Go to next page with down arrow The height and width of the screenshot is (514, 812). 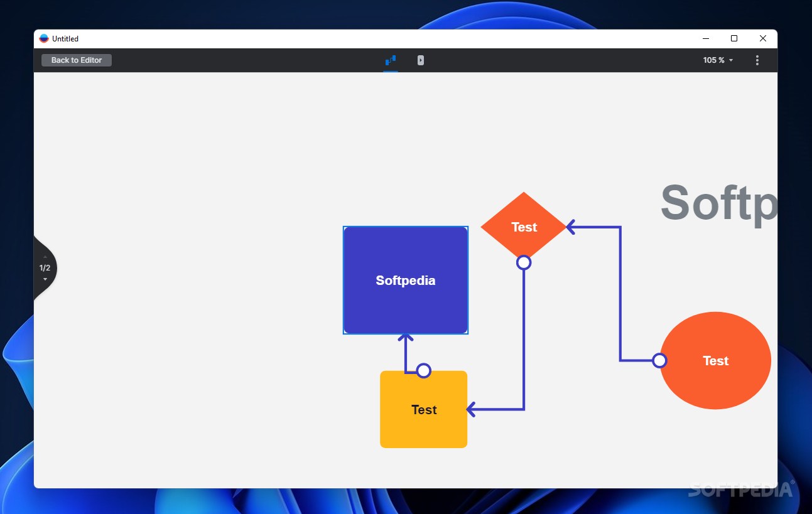point(45,279)
